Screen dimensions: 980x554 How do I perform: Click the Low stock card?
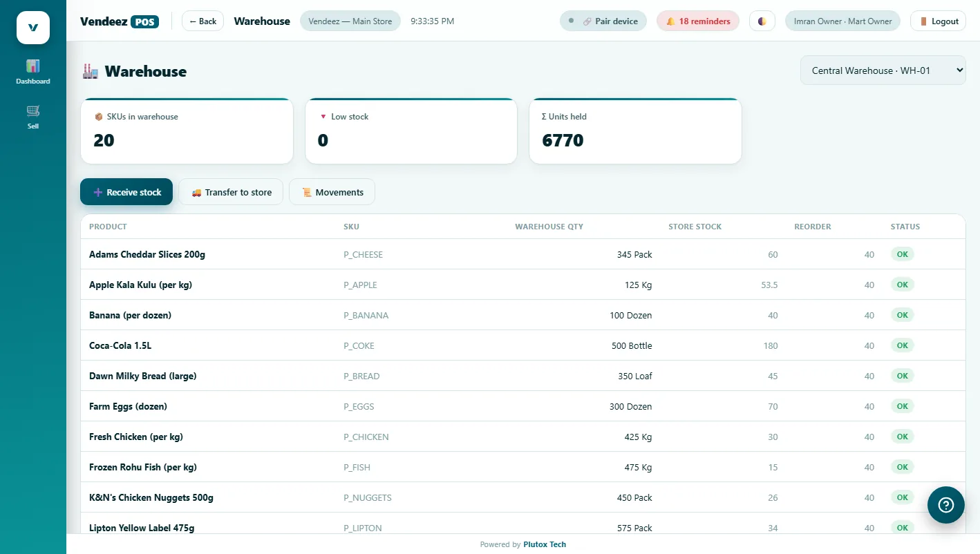[411, 131]
